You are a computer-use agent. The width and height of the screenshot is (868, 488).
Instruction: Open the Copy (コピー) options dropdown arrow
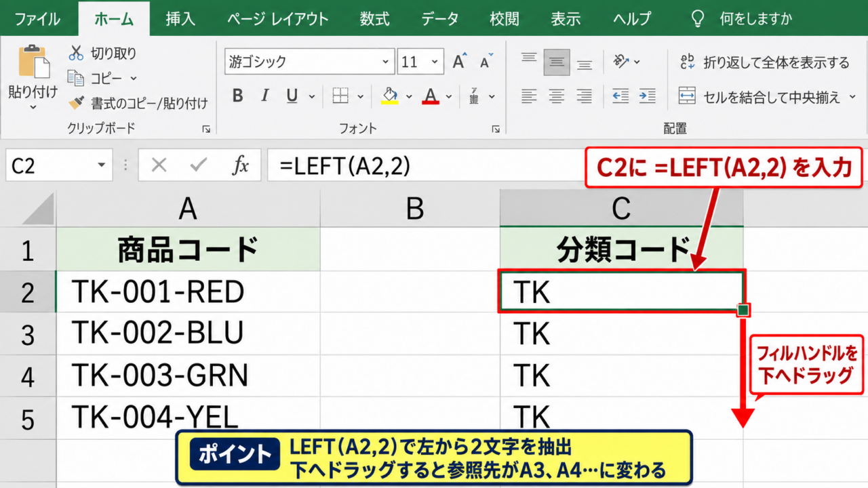click(x=133, y=79)
